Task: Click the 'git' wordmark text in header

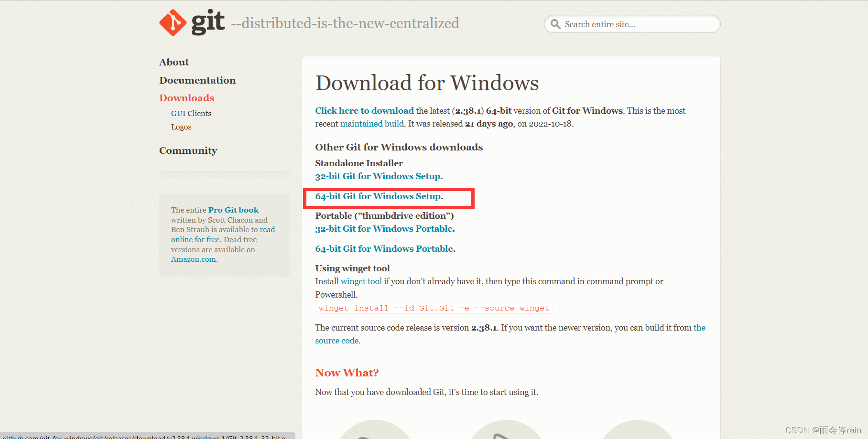Action: click(208, 22)
